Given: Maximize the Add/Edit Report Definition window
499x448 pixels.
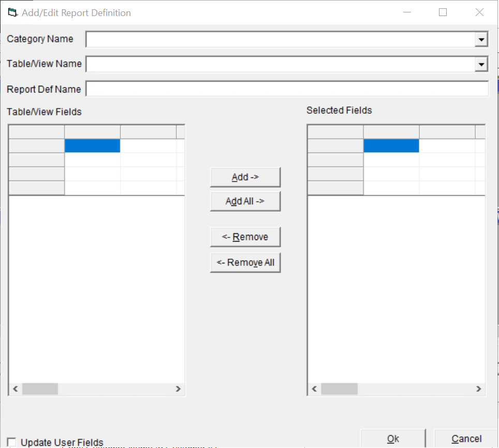Looking at the screenshot, I should [x=443, y=12].
